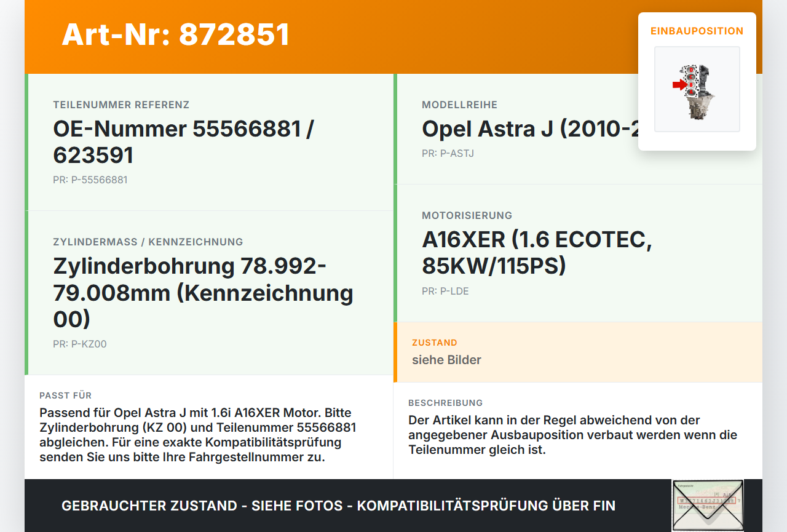Select 'A16XER (1.6 ECOTEC, 85KW/115PS)' text
This screenshot has width=787, height=532.
tap(537, 253)
